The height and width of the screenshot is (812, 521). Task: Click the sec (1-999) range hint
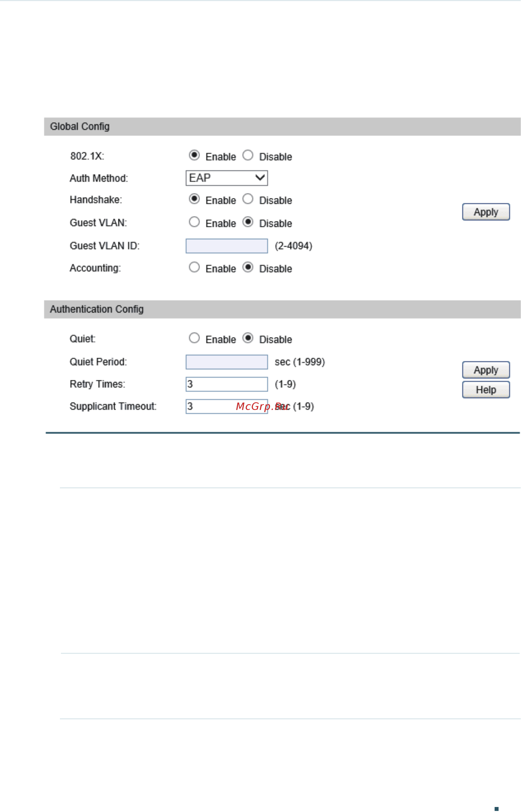coord(300,362)
